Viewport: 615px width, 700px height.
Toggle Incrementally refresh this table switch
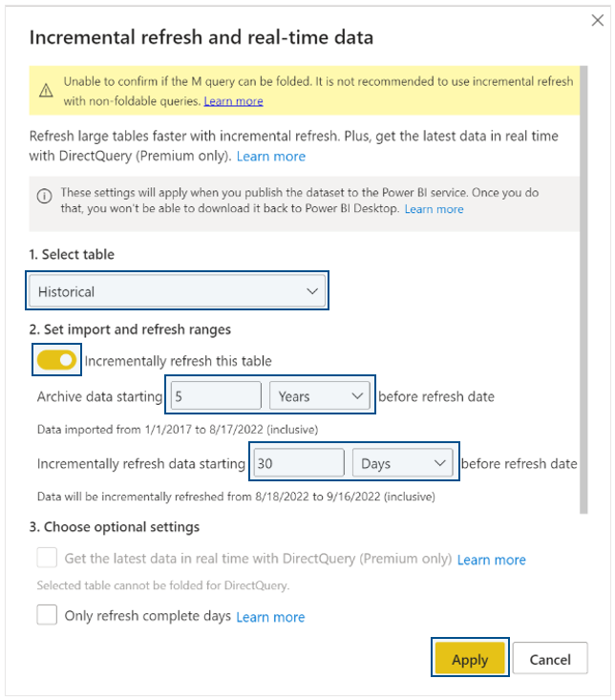click(x=56, y=360)
